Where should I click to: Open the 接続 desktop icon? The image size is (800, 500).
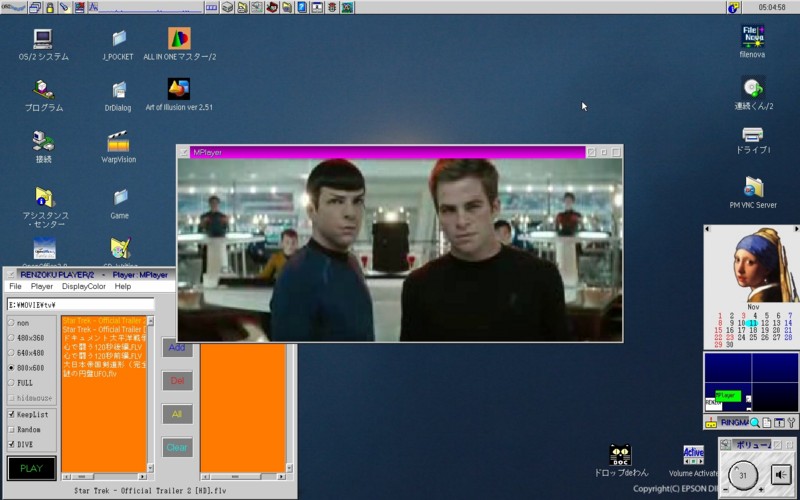click(x=43, y=141)
